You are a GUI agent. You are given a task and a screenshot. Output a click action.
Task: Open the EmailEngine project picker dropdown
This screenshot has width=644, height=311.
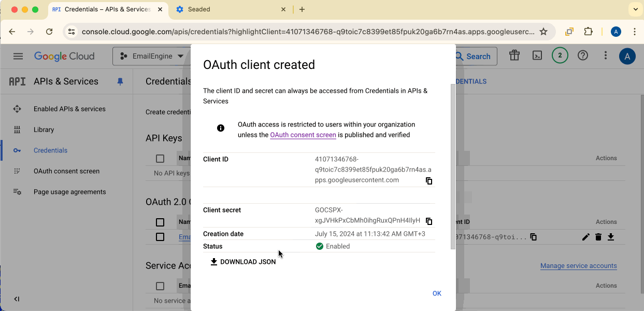[152, 56]
